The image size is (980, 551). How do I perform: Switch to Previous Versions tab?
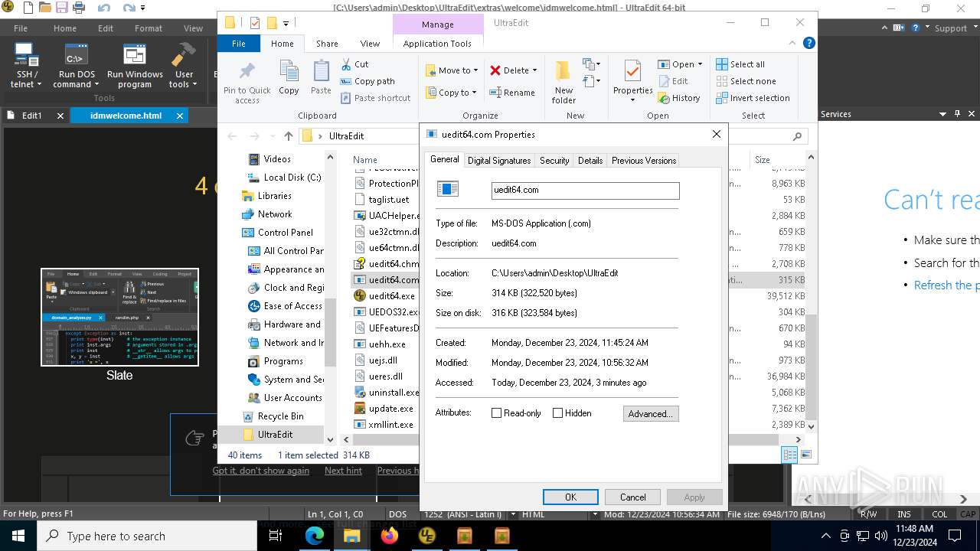click(x=643, y=161)
